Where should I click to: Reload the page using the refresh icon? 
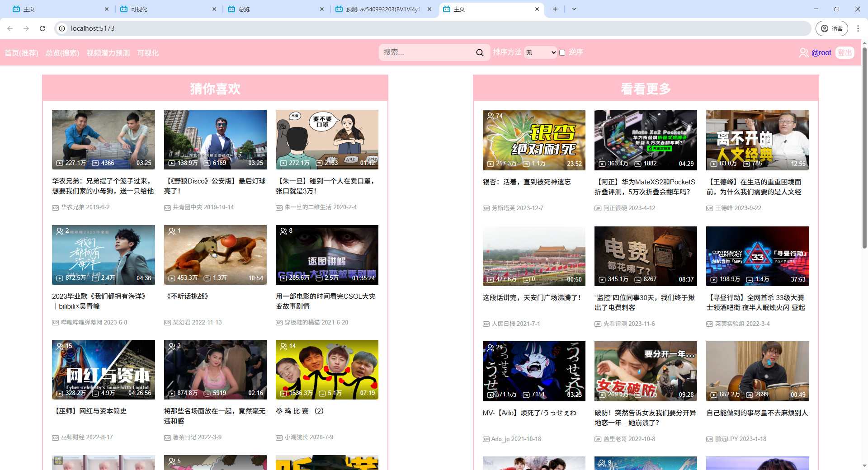click(42, 28)
